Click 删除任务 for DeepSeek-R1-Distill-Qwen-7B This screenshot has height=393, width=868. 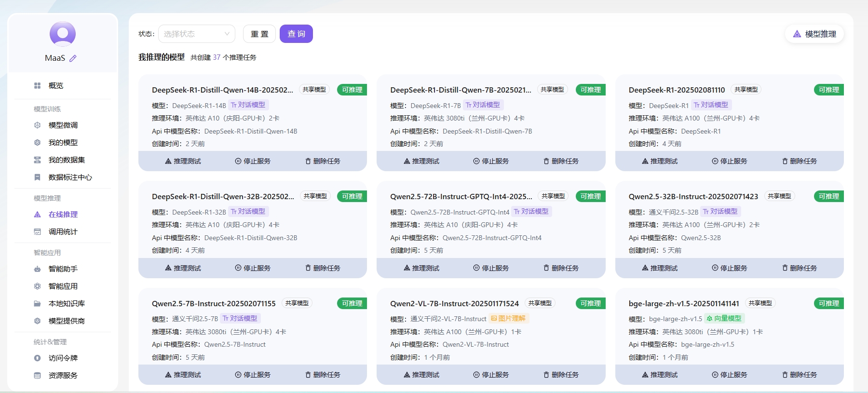point(561,161)
